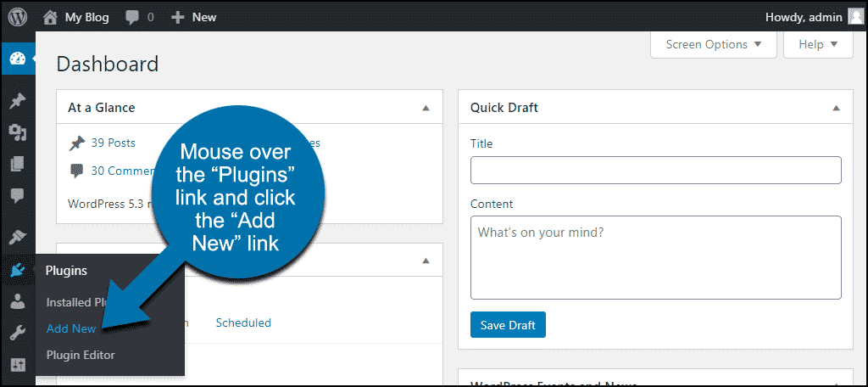This screenshot has width=868, height=387.
Task: Open the Dashboard gauge icon in sidebar
Action: (18, 59)
